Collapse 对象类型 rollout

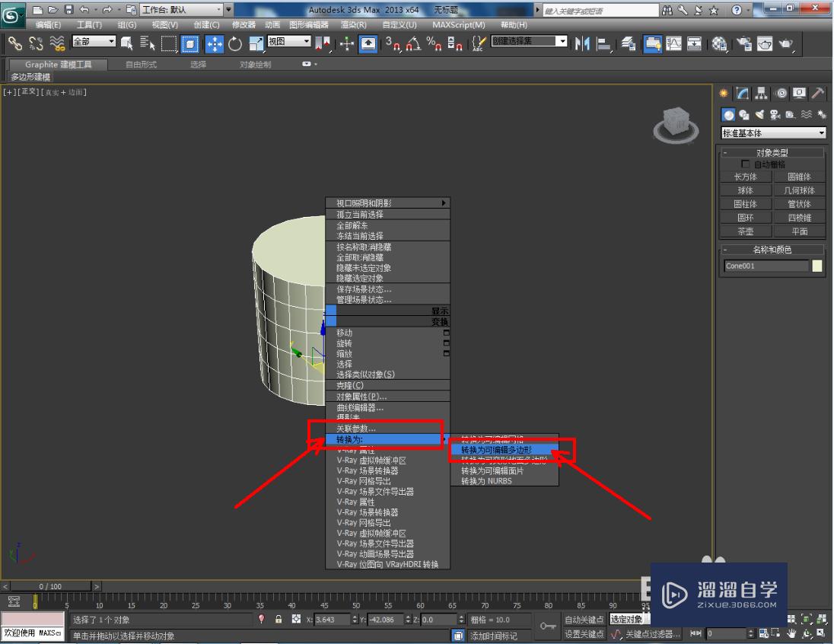click(x=772, y=153)
